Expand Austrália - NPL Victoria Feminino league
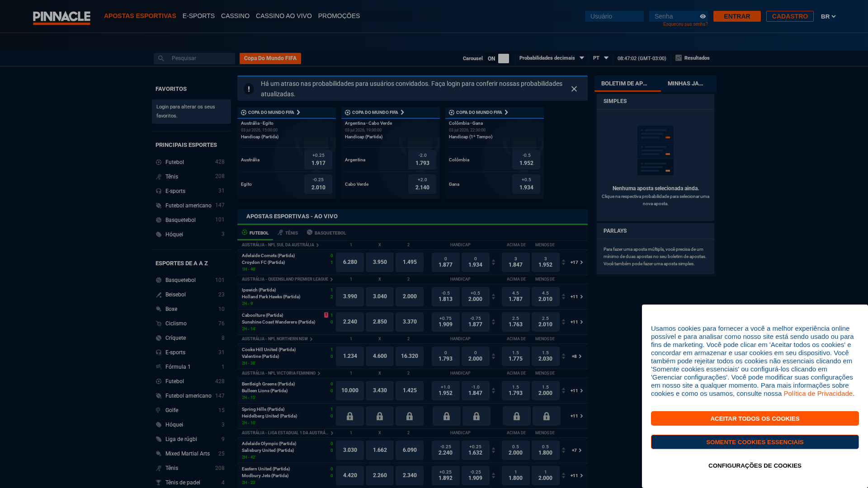The height and width of the screenshot is (488, 868). (x=281, y=373)
